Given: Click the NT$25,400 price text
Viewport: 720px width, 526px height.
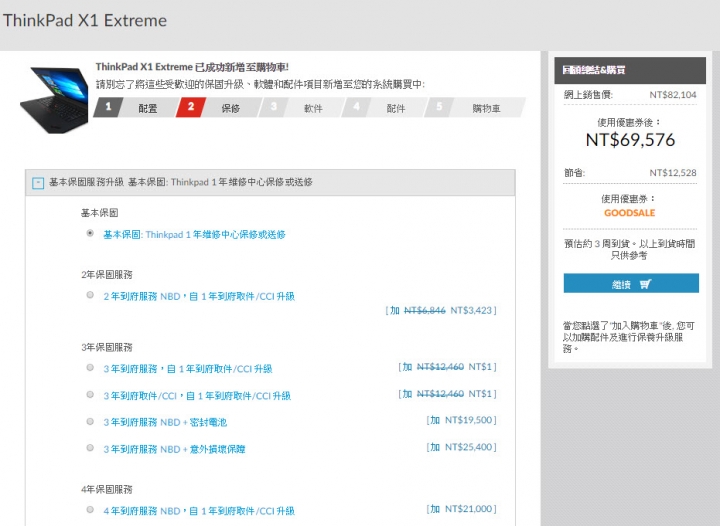Looking at the screenshot, I should point(468,447).
